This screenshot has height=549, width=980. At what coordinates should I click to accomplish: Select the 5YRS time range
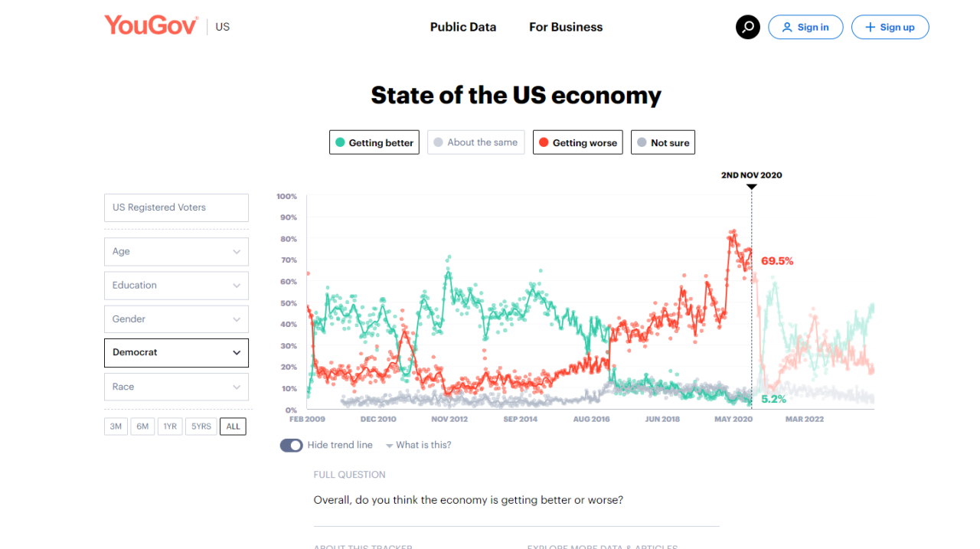click(x=201, y=426)
